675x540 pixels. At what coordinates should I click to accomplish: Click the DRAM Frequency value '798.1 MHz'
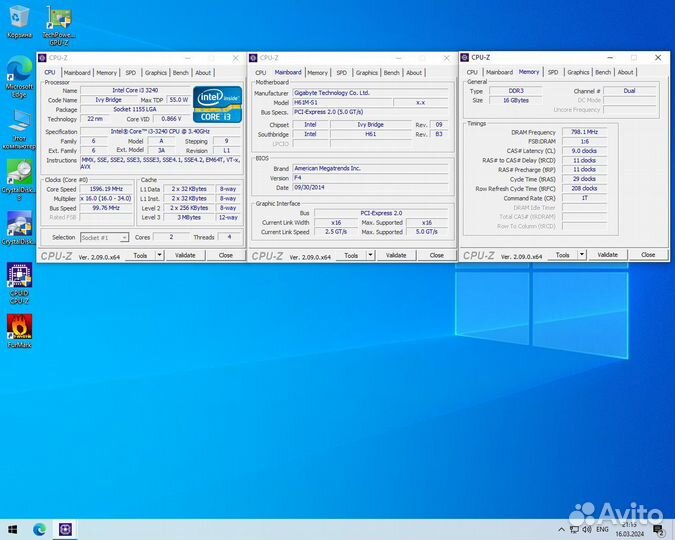[x=585, y=132]
